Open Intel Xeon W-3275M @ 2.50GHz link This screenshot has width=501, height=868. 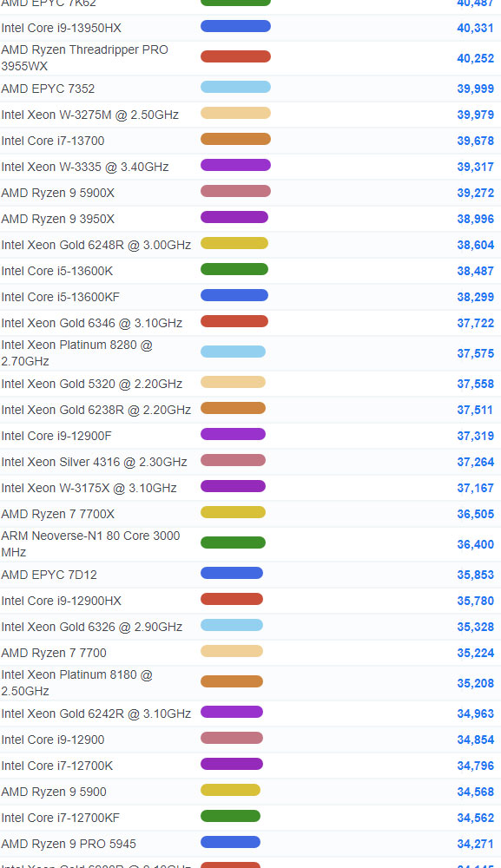(x=89, y=115)
